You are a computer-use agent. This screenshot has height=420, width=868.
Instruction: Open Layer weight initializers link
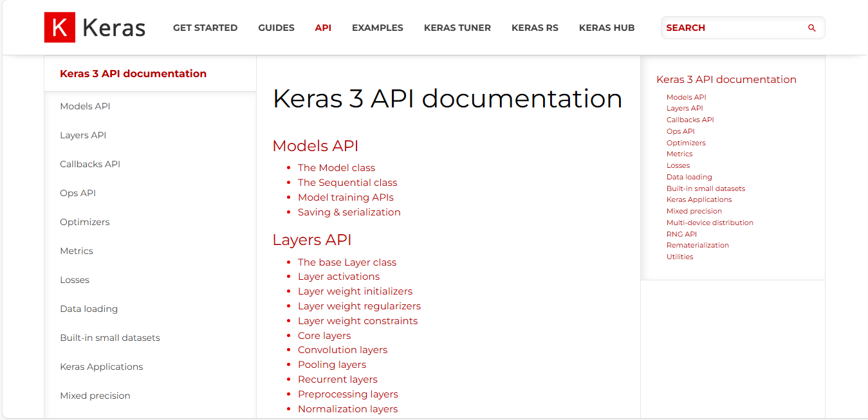coord(355,291)
